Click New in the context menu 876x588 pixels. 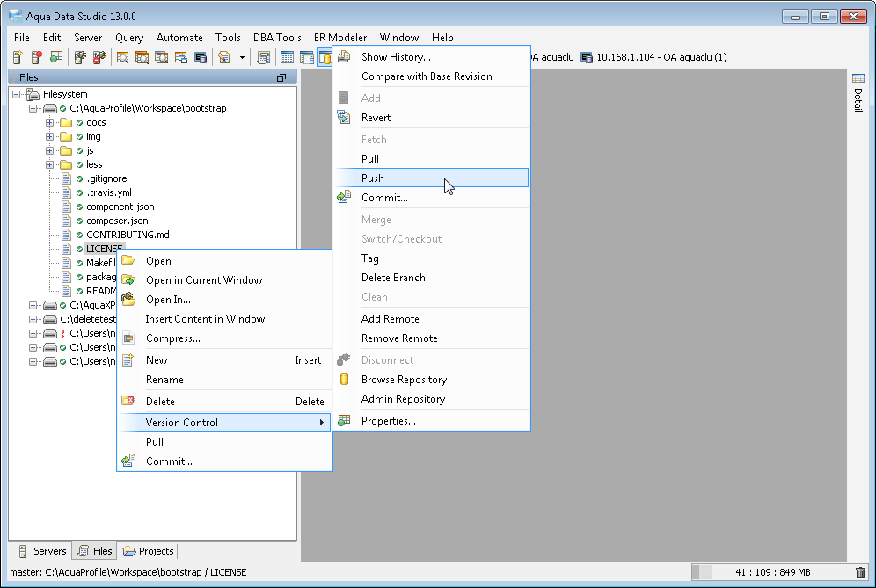(x=224, y=360)
